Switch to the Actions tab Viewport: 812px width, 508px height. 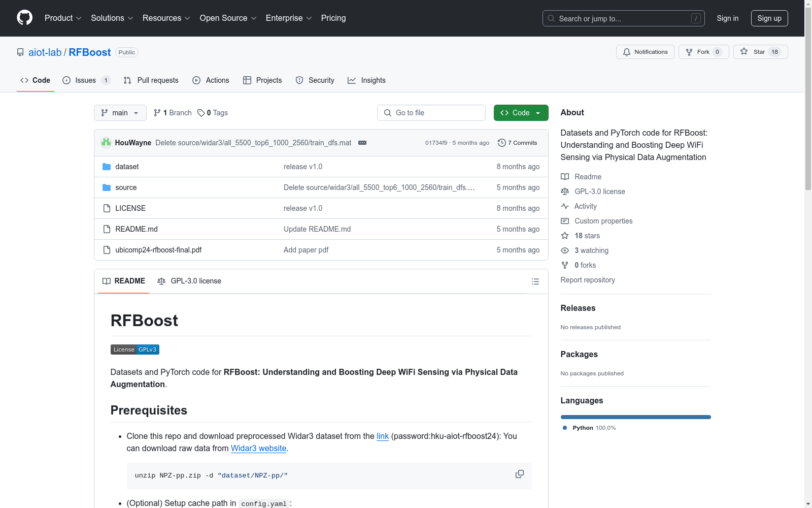(x=211, y=80)
